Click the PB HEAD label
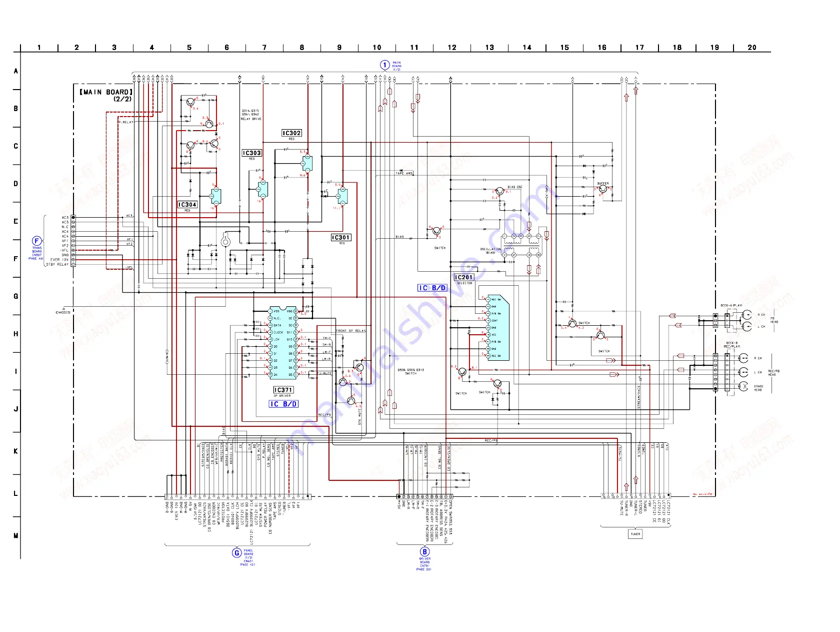 tap(774, 320)
